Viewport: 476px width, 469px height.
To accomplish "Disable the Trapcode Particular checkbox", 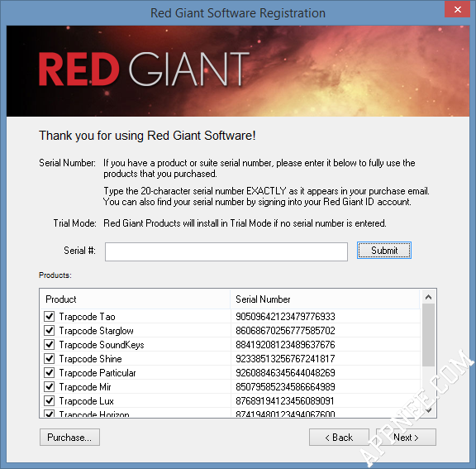I will click(50, 372).
